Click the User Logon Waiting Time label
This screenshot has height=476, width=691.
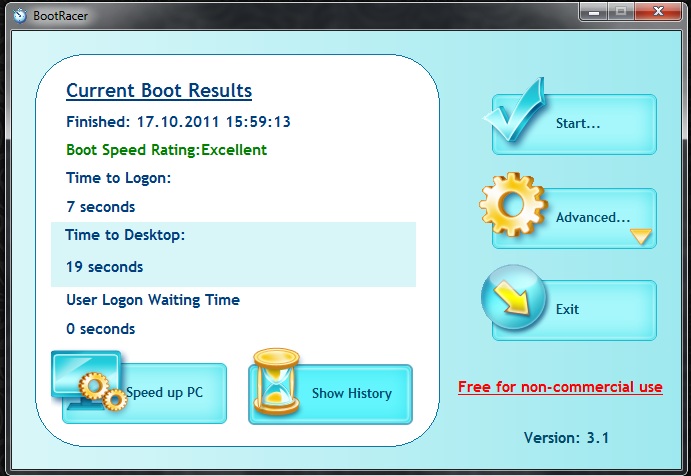(x=153, y=300)
